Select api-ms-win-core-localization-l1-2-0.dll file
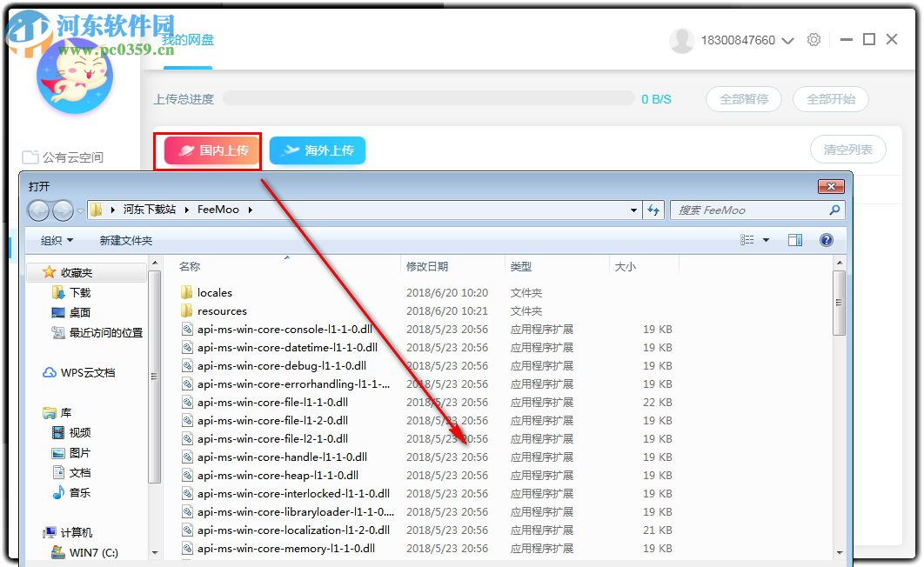Viewport: 924px width, 567px height. 285,530
